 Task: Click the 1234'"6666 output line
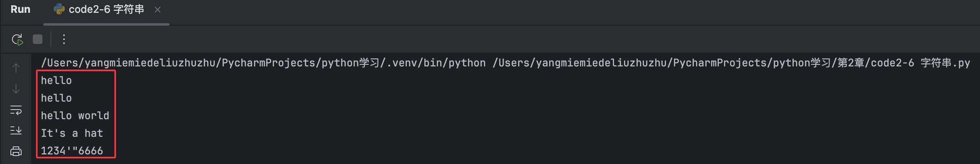click(72, 151)
